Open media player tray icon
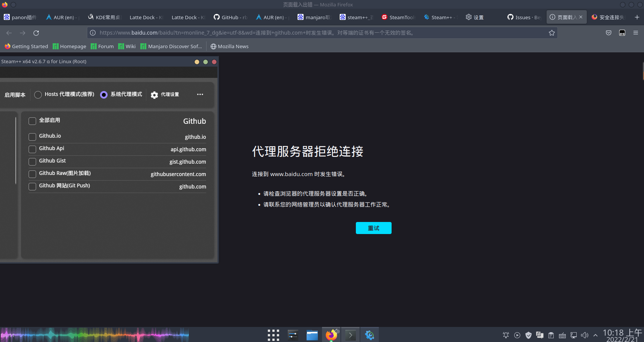The image size is (644, 342). pos(517,335)
